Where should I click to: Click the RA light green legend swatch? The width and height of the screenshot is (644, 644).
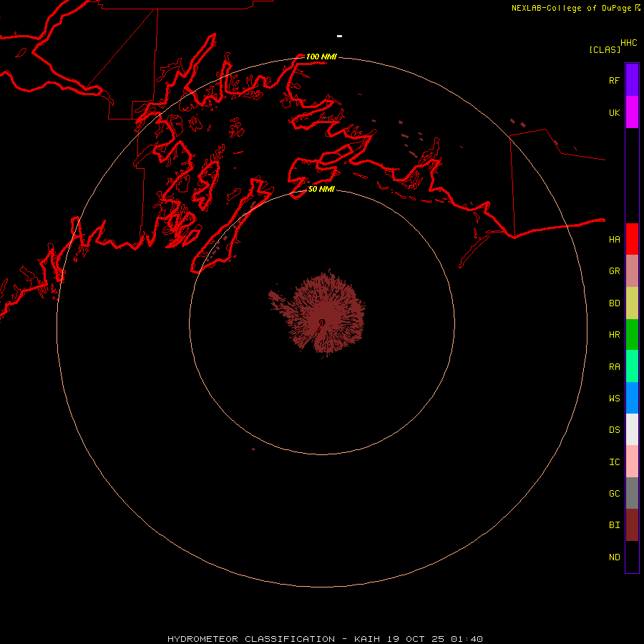632,366
